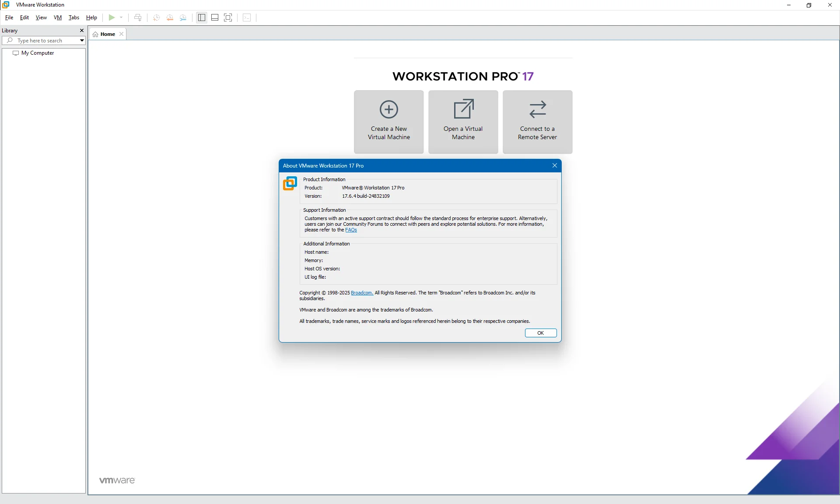This screenshot has height=504, width=840.
Task: Enter full screen mode icon
Action: click(228, 17)
